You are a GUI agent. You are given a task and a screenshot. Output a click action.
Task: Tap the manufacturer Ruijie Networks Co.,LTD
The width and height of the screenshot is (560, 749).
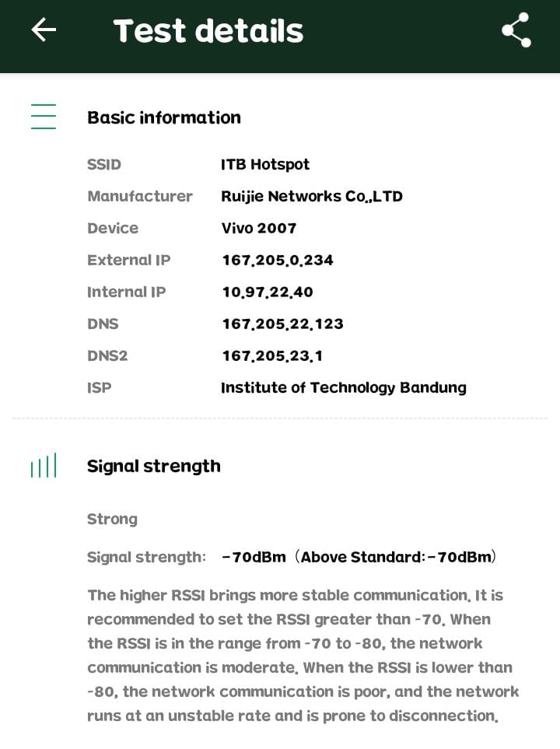312,196
